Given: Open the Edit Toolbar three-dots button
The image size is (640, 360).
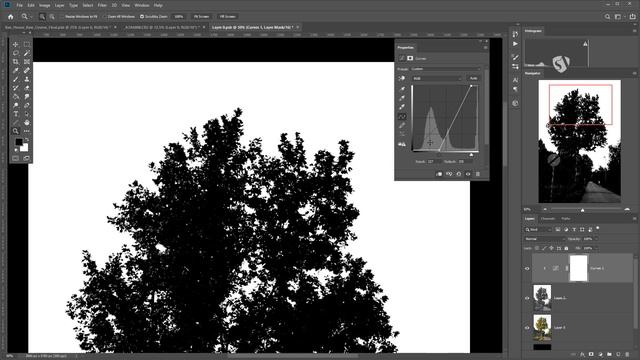Looking at the screenshot, I should [27, 131].
